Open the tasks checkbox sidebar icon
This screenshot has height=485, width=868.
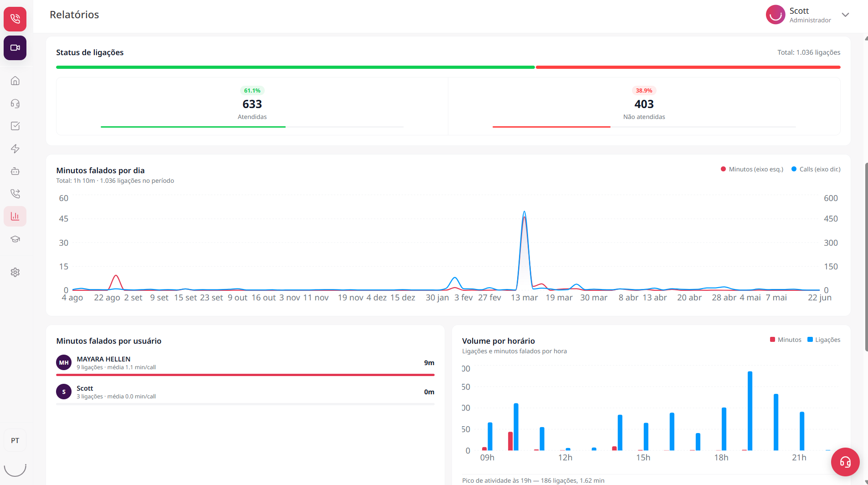click(15, 126)
